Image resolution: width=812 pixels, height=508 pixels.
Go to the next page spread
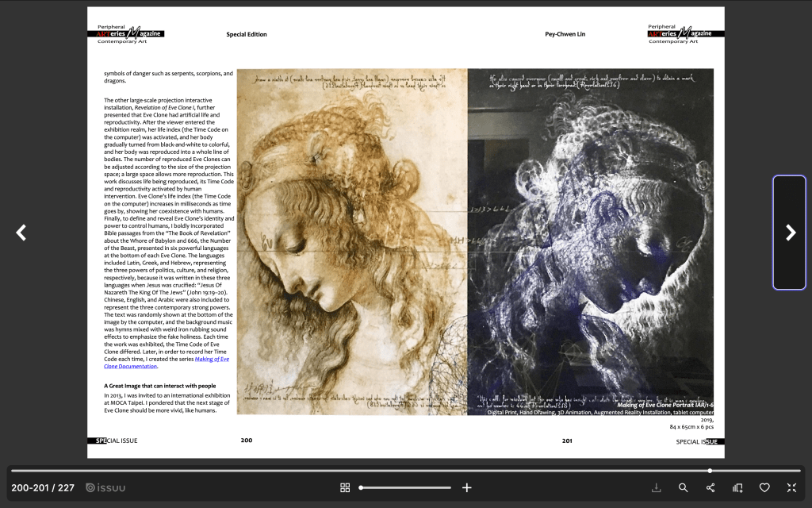790,233
